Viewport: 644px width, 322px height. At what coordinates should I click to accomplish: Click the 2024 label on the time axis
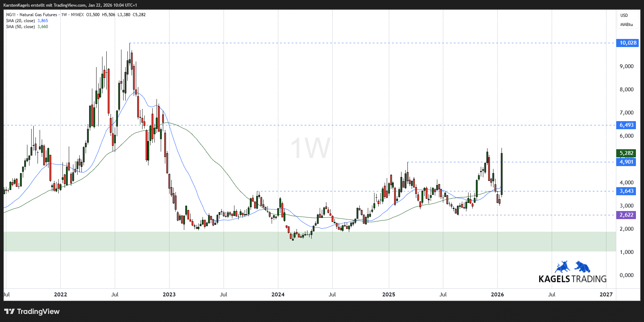pos(278,294)
